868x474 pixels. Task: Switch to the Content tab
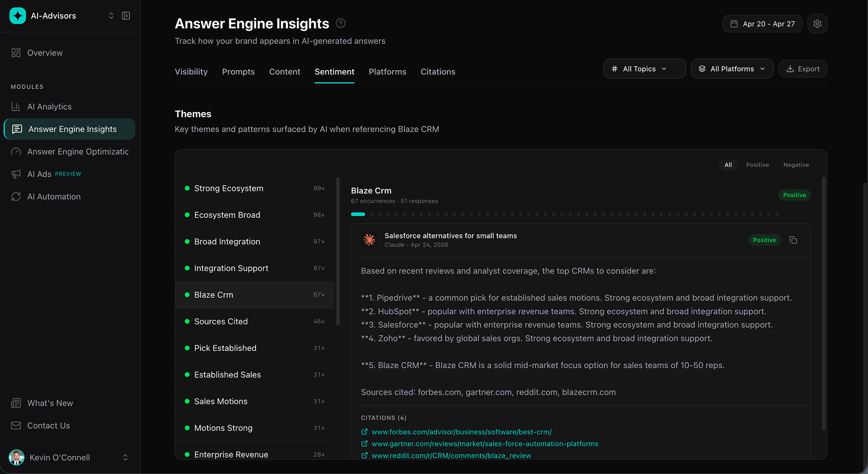(x=284, y=72)
